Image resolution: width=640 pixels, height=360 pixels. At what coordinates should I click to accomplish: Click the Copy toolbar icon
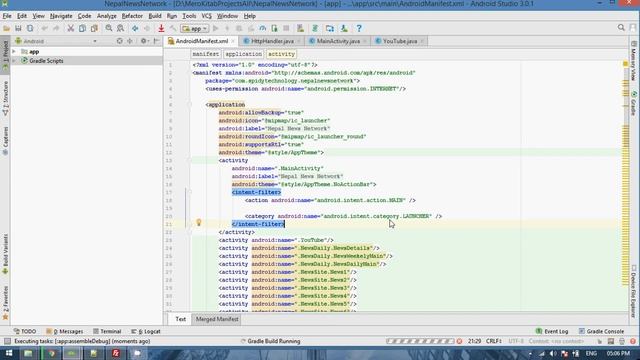(x=82, y=28)
